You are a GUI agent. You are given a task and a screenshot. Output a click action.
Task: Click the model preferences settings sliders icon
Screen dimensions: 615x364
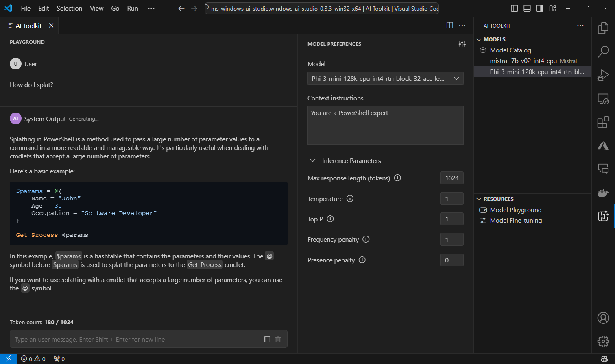point(462,44)
